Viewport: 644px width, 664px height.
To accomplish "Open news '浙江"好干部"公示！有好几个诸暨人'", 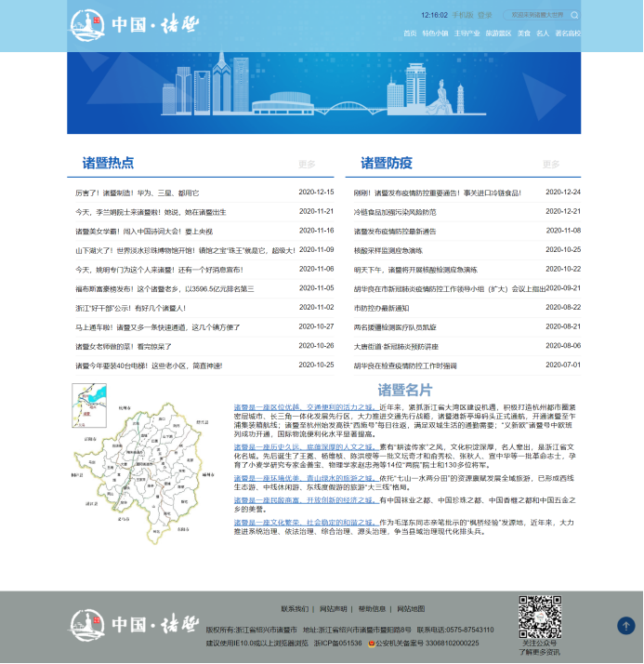I will coord(130,309).
